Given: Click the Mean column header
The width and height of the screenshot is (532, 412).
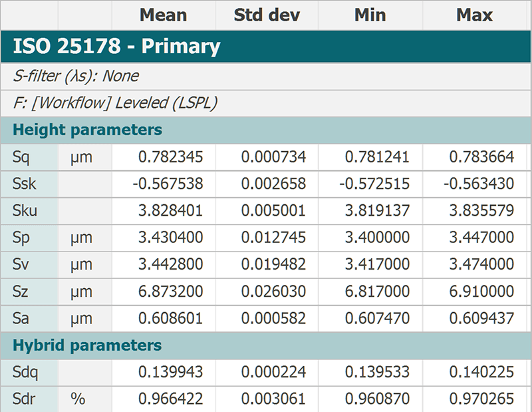Looking at the screenshot, I should click(x=164, y=15).
